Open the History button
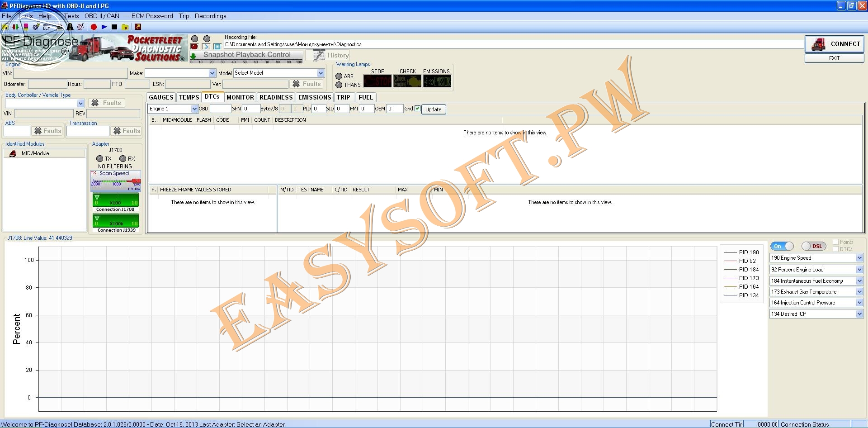This screenshot has width=868, height=428. tap(328, 56)
